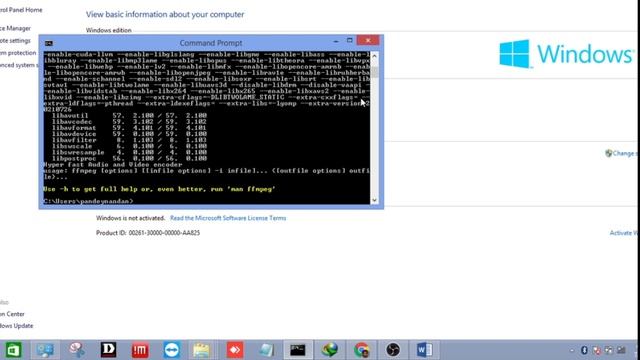Screen dimensions: 640x360
Task: Open the Start button on the taskbar
Action: (13, 350)
